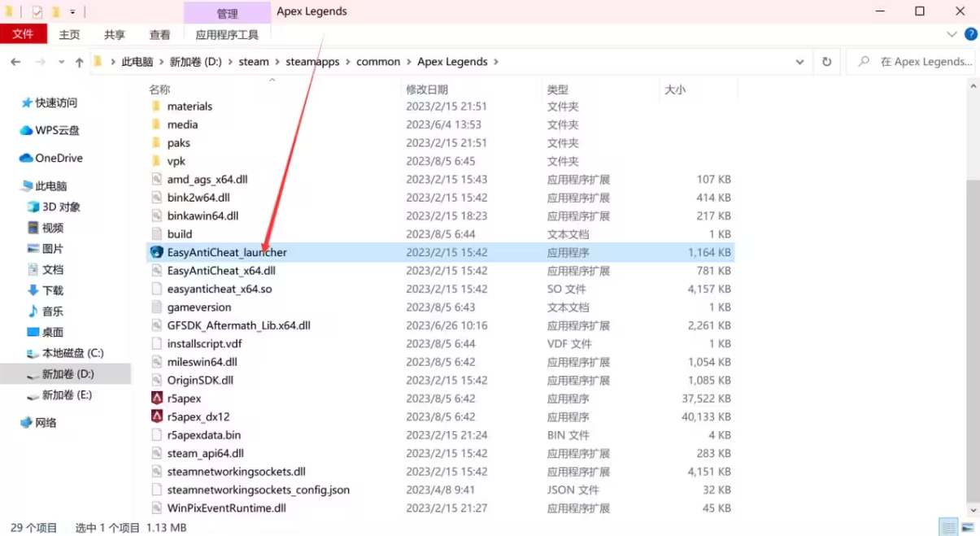The height and width of the screenshot is (536, 980).
Task: Select 网络 in the navigation pane
Action: click(45, 422)
